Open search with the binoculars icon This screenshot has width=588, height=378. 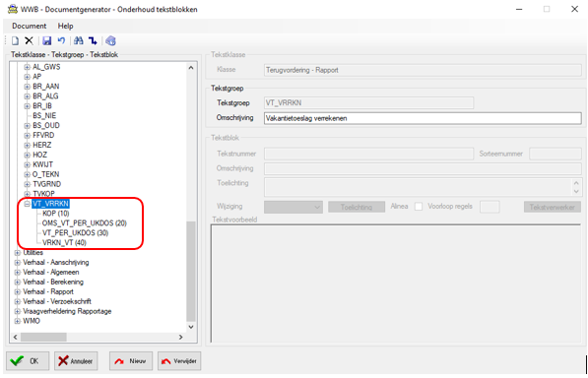[79, 40]
